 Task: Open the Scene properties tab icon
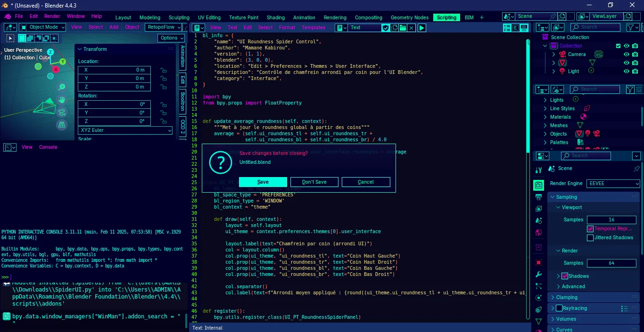coord(539,220)
